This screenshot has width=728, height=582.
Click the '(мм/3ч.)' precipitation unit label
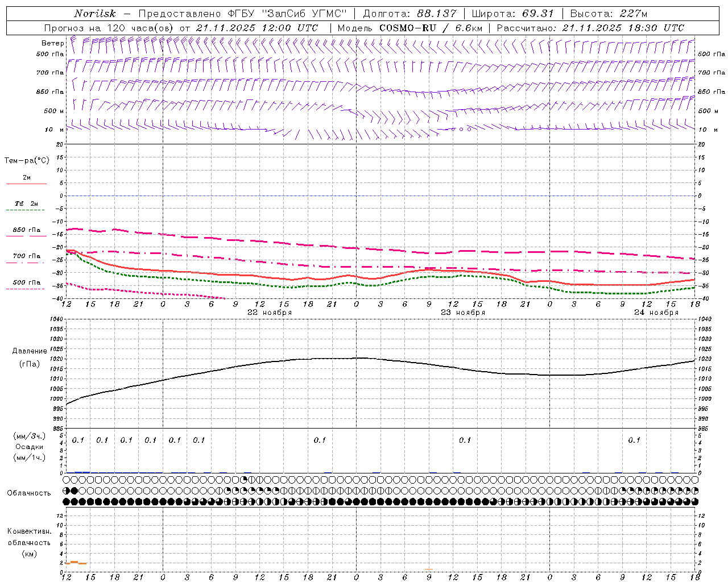29,436
